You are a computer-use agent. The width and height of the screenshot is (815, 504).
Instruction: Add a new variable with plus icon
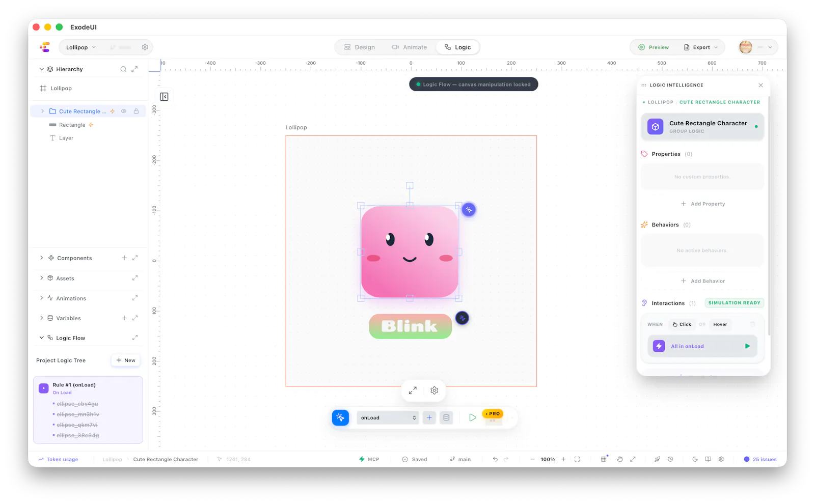pyautogui.click(x=124, y=318)
